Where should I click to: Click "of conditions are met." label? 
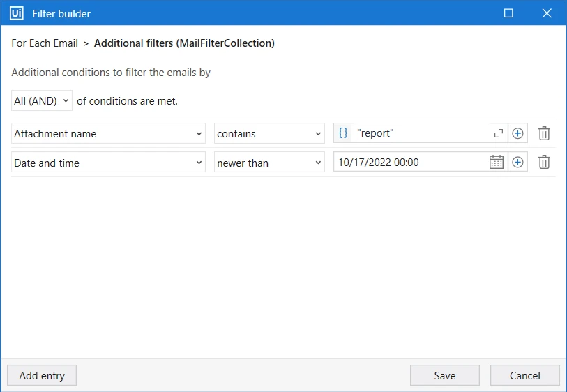[128, 101]
